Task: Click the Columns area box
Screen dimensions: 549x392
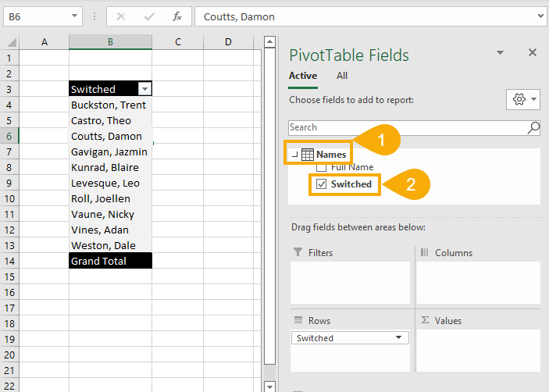Action: 479,283
